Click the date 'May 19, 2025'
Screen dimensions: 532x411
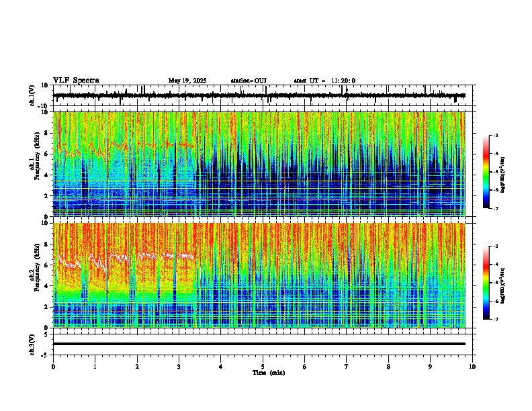point(187,81)
